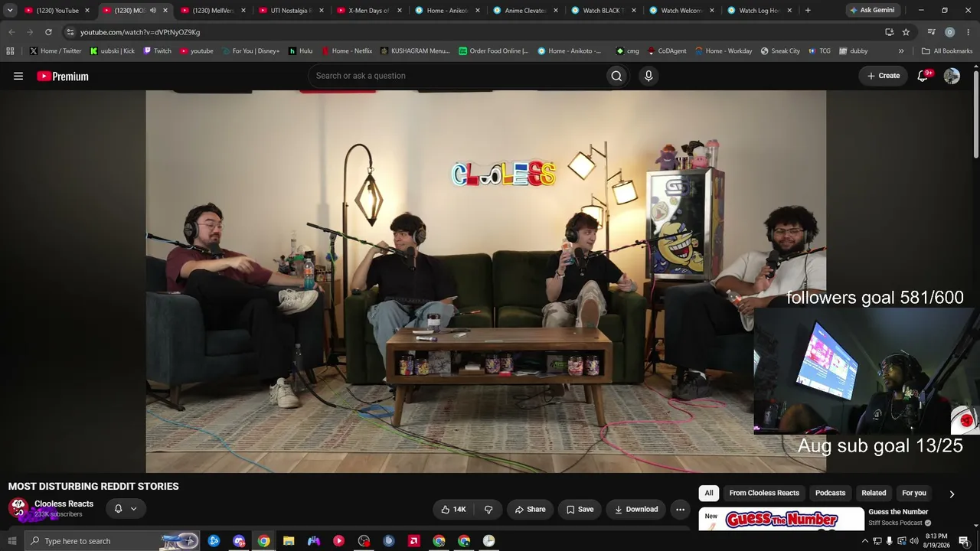Filter suggestions by Related

point(874,494)
